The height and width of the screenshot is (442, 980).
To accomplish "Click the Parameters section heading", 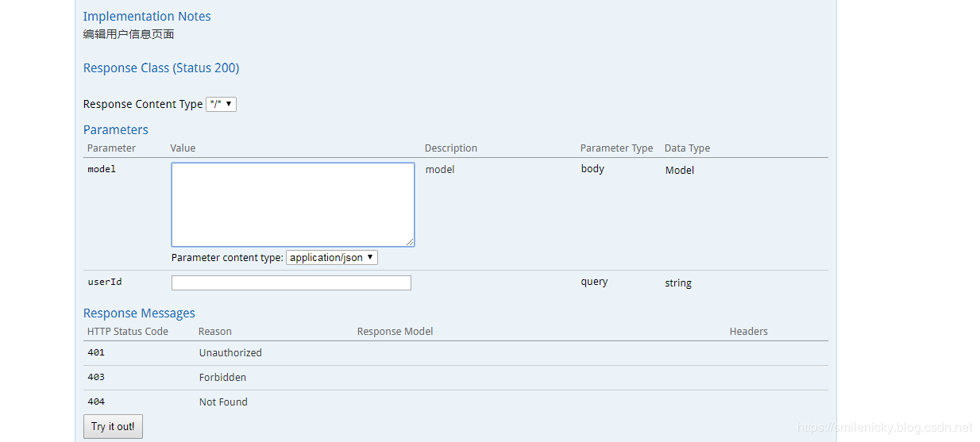I will pos(116,130).
